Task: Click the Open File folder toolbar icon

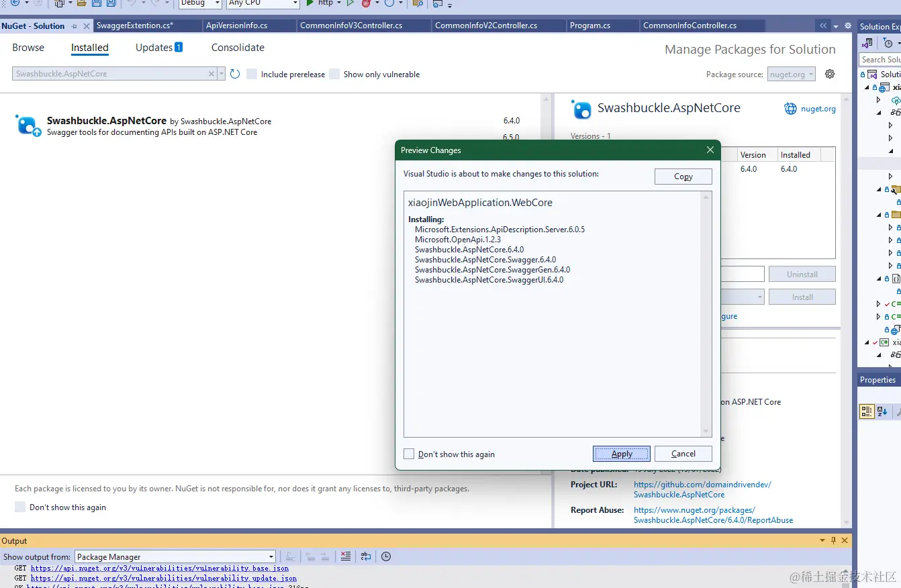Action: (82, 3)
